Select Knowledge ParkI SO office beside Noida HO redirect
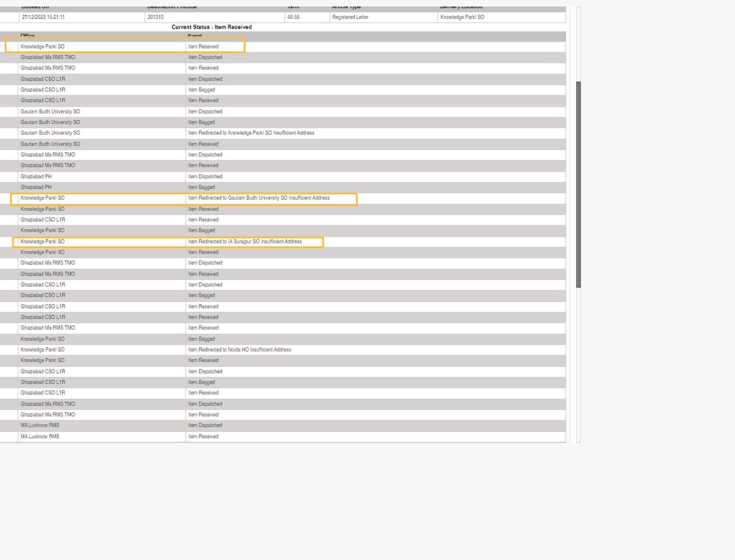This screenshot has width=735, height=560. click(x=42, y=349)
